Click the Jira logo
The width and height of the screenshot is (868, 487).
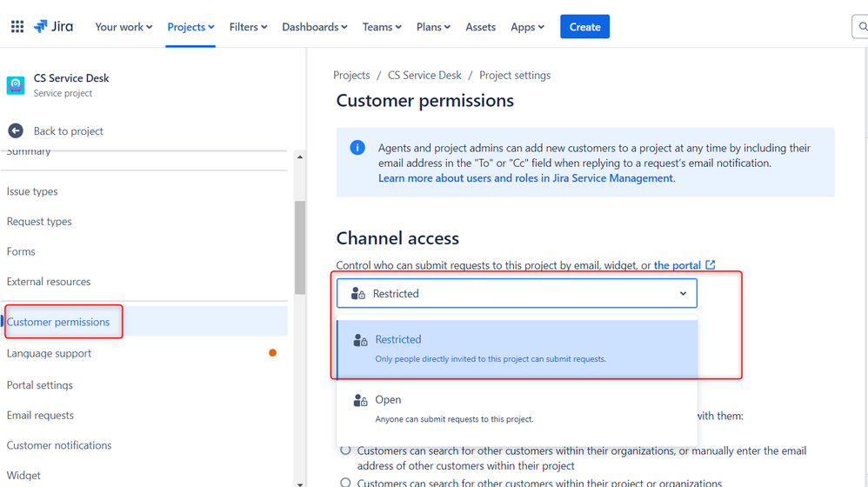[53, 27]
